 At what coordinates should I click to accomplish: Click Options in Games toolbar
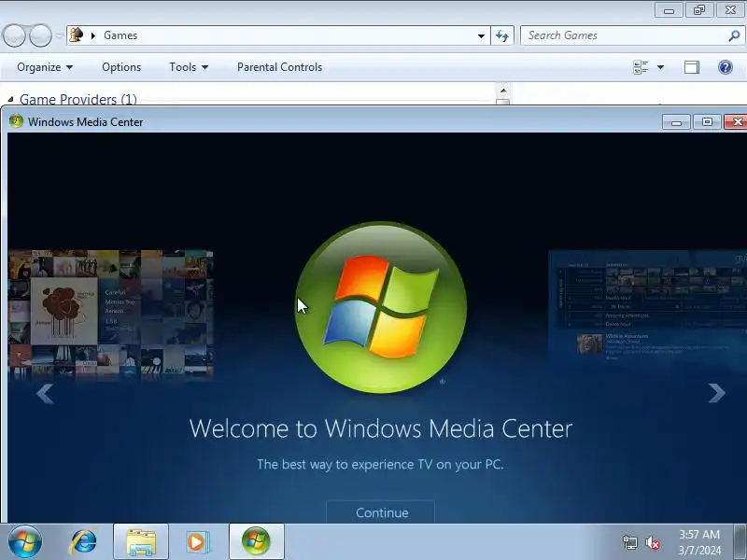click(x=121, y=67)
